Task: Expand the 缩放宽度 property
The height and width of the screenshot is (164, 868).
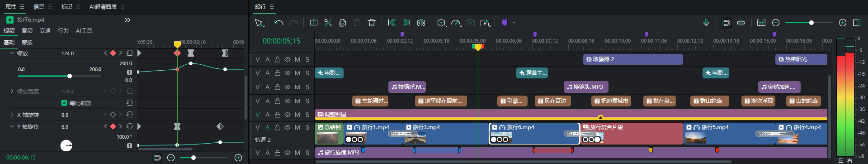Action: 12,91
